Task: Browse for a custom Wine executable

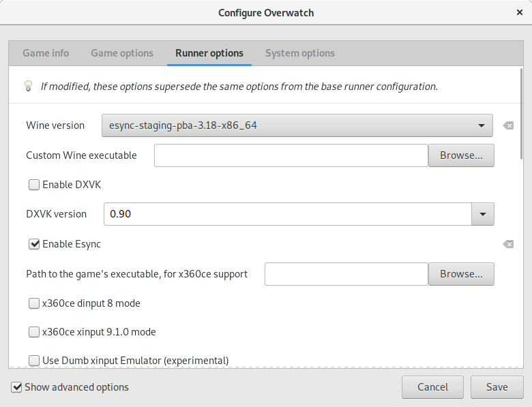Action: pyautogui.click(x=461, y=155)
